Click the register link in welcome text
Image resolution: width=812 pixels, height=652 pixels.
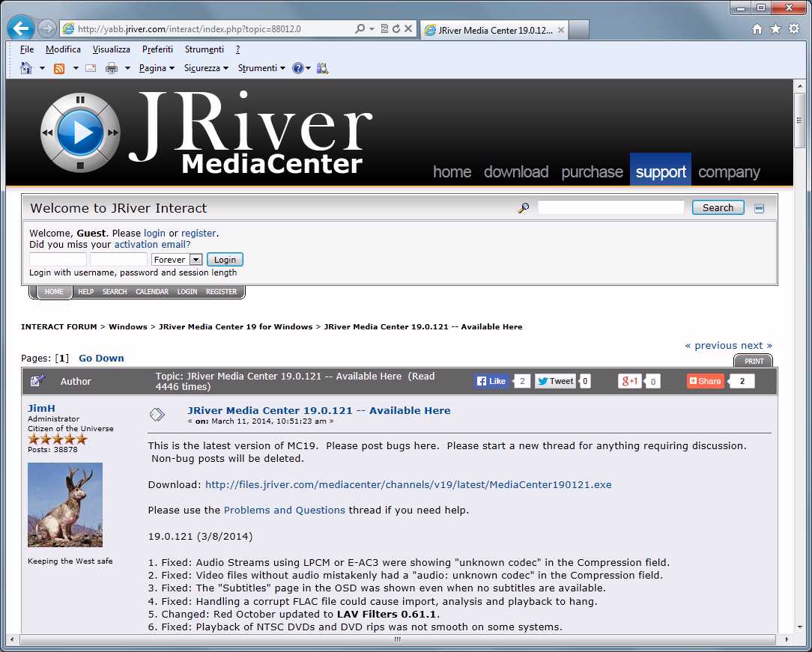coord(199,234)
